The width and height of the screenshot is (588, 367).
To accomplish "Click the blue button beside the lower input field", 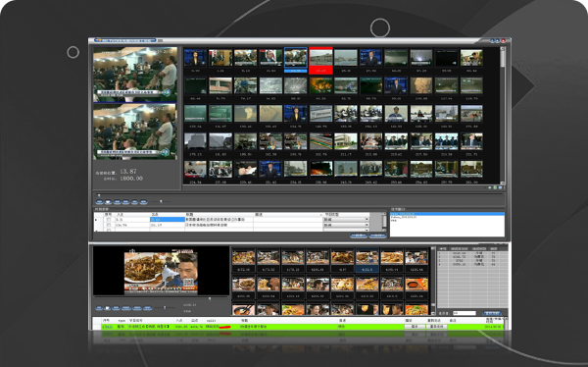I will click(x=492, y=313).
